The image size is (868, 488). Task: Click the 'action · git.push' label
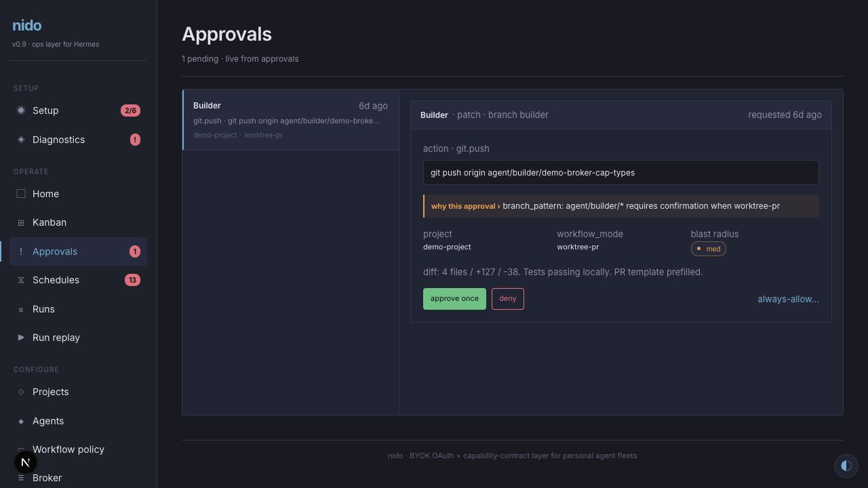[456, 148]
